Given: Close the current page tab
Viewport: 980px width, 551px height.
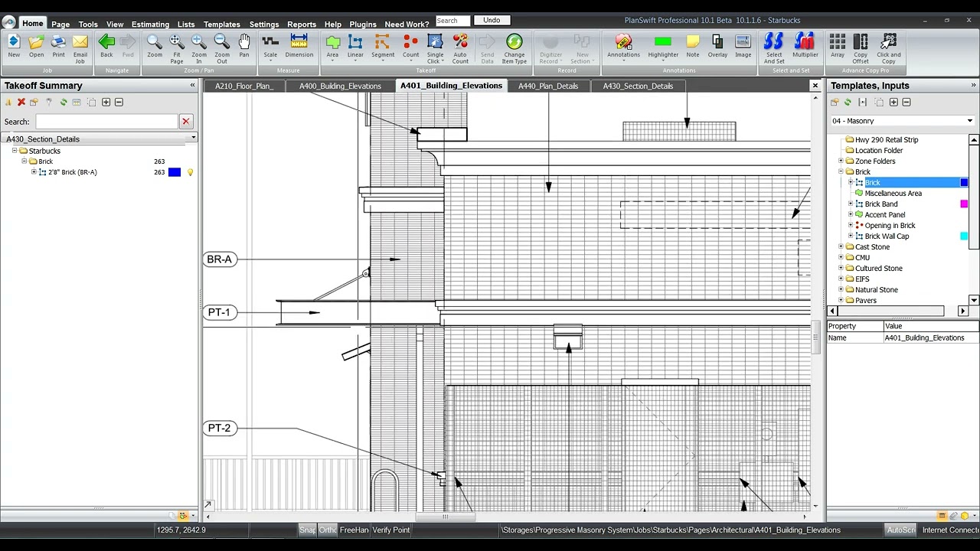Looking at the screenshot, I should click(x=815, y=86).
